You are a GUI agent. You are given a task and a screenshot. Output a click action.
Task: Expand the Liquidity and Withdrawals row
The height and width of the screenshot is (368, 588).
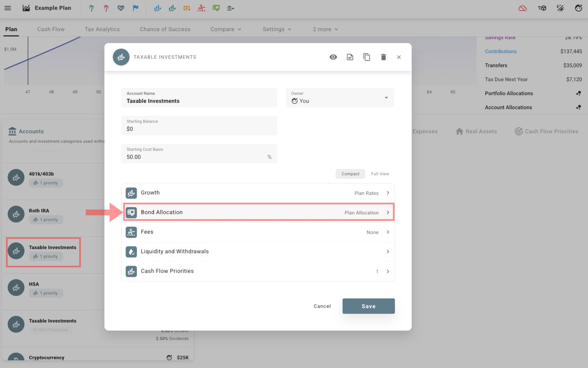click(258, 252)
